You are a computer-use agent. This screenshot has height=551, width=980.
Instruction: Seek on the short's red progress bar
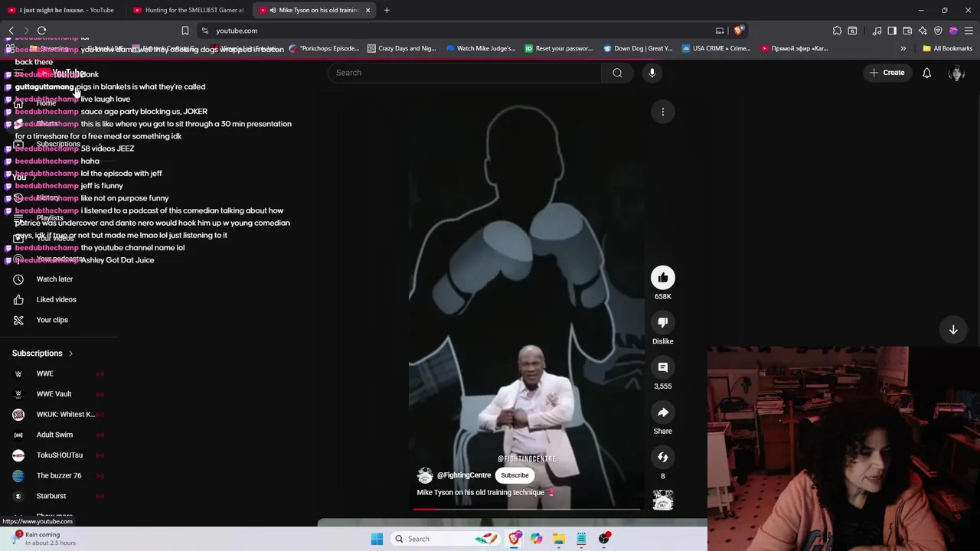pos(527,509)
